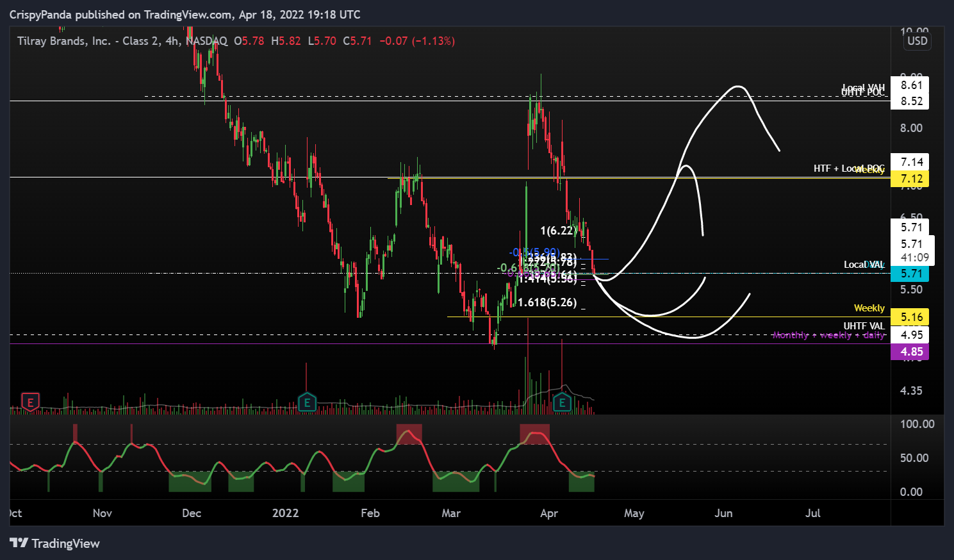954x560 pixels.
Task: Select the yellow 7.12 price label
Action: click(910, 178)
